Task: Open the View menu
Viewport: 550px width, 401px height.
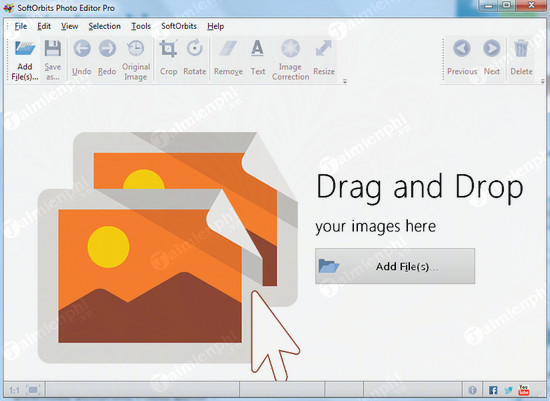Action: pos(69,26)
